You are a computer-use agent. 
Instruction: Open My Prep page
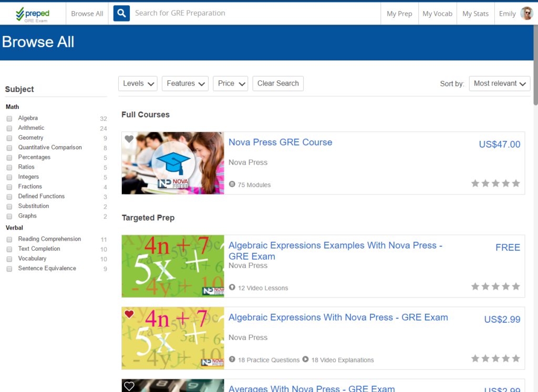[399, 14]
